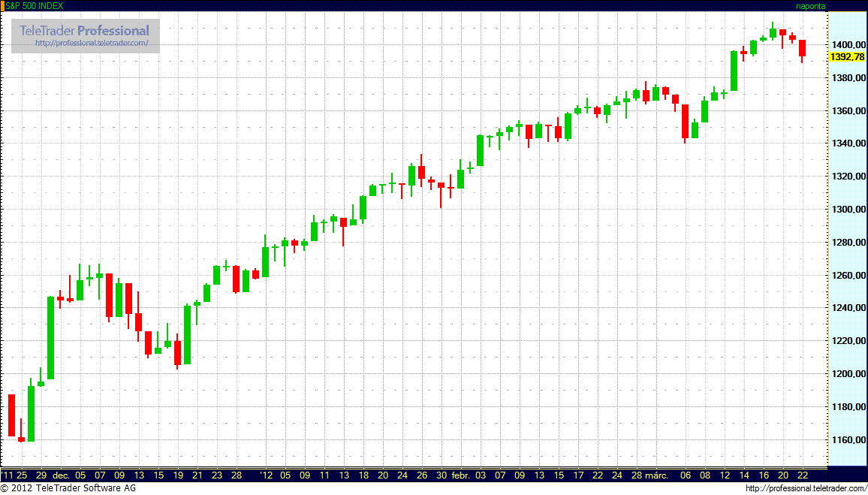Click the 1280,00 price level label
Screen dimensions: 868x495
pos(848,243)
